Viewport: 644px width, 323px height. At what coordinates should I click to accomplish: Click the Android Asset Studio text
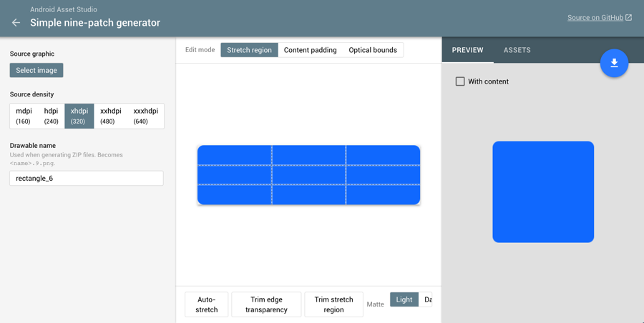click(x=64, y=9)
